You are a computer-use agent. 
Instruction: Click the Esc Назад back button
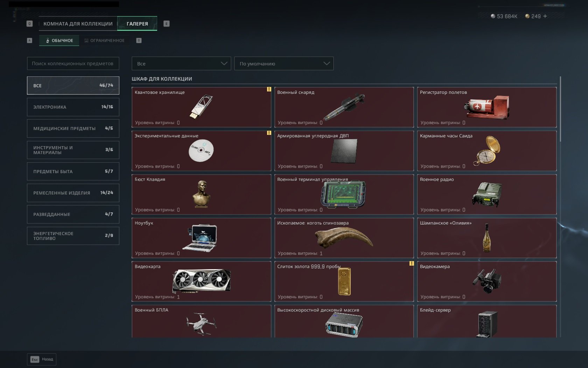[x=42, y=359]
